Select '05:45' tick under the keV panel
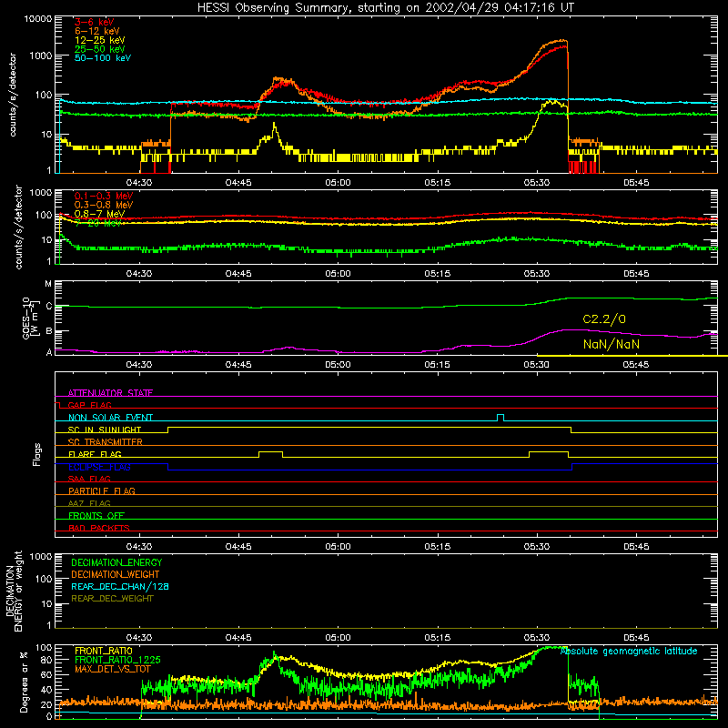 pos(636,183)
